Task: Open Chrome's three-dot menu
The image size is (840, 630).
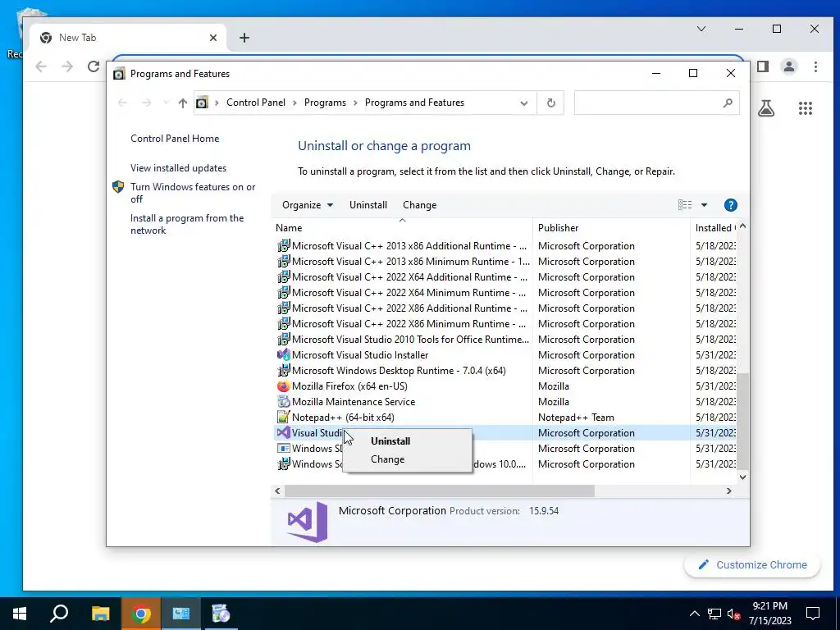Action: 815,66
